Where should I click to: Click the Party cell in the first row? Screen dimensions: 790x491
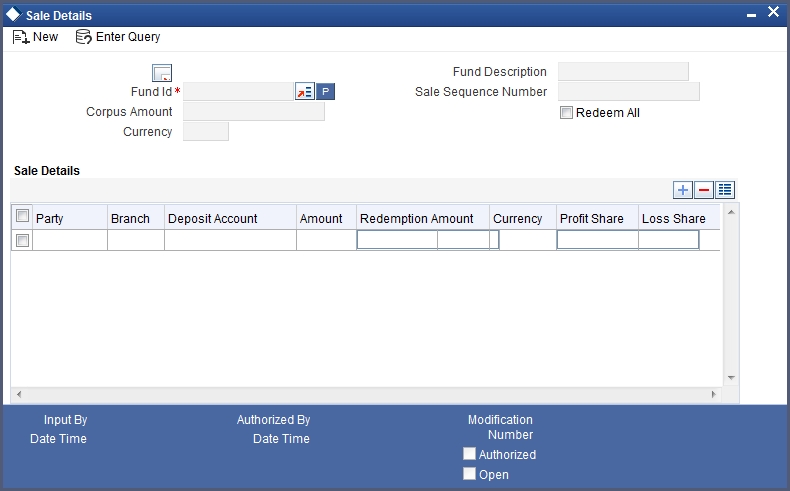pyautogui.click(x=70, y=240)
